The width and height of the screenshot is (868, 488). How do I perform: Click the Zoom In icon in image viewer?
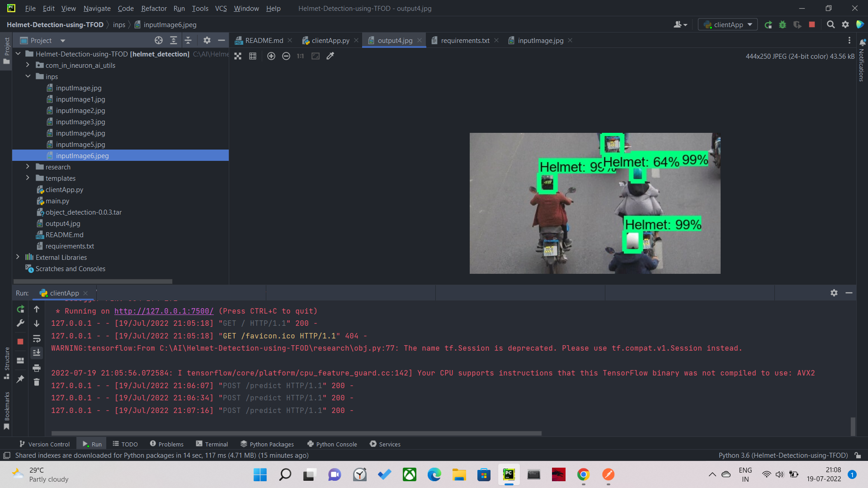(x=271, y=56)
